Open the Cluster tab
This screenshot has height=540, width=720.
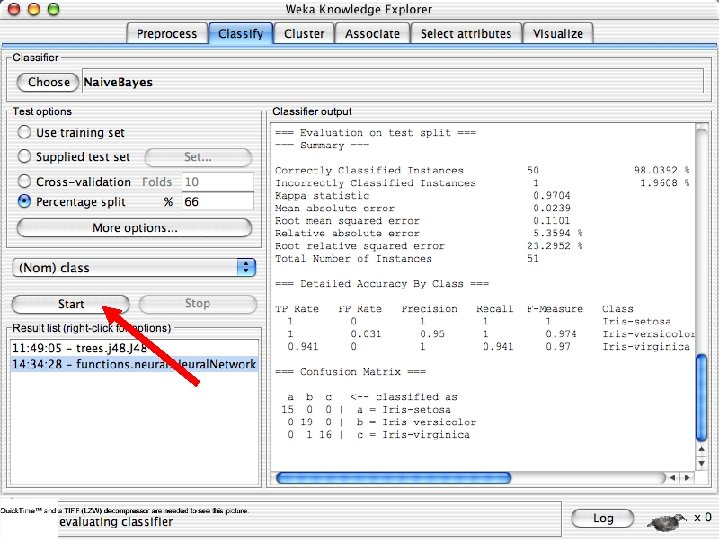tap(304, 34)
